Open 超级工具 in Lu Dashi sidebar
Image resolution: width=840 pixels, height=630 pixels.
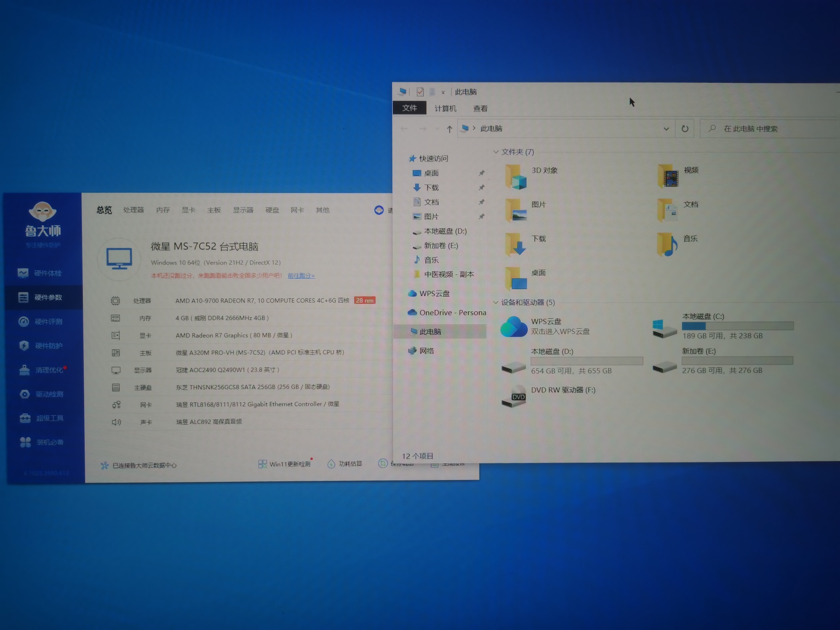point(41,418)
